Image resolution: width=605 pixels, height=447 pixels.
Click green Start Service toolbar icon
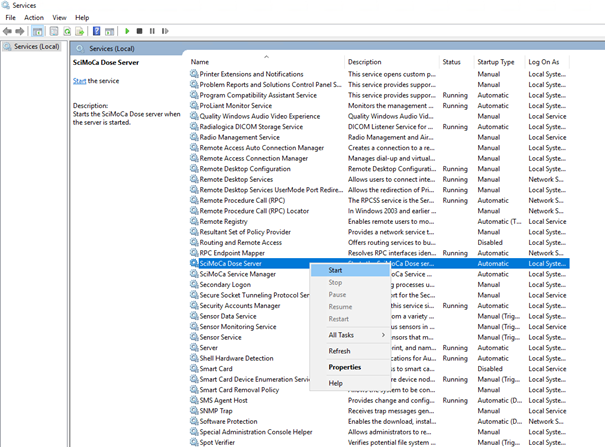[x=127, y=31]
